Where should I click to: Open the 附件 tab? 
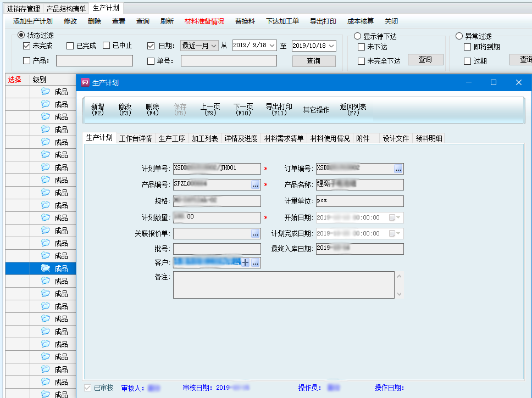tap(366, 138)
